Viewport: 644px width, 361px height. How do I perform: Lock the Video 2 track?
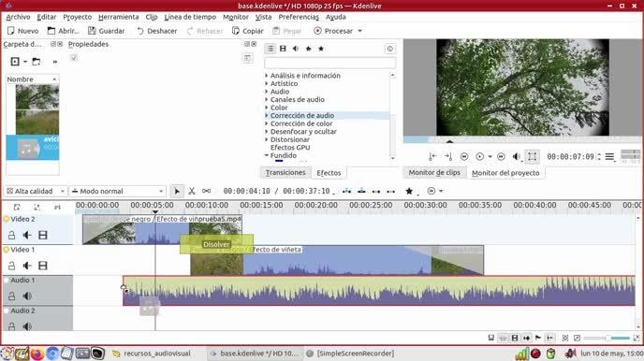(11, 235)
